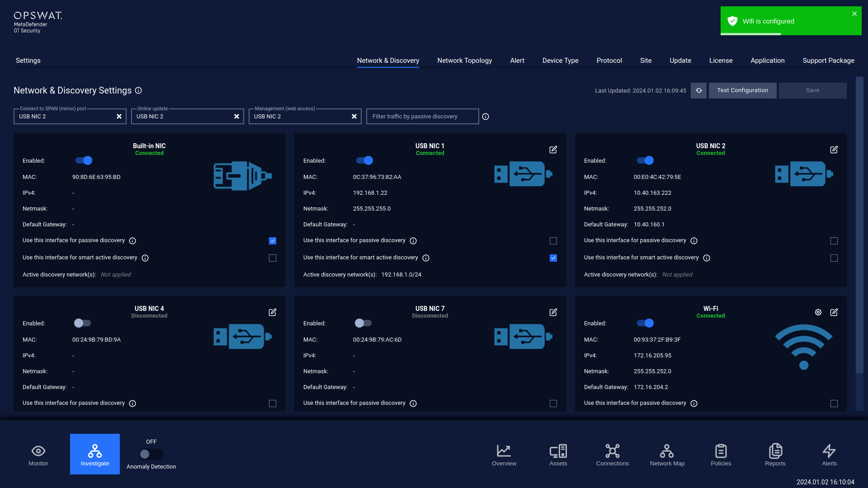Edit the Wi-Fi interface settings
Image resolution: width=868 pixels, height=488 pixels.
pos(834,312)
